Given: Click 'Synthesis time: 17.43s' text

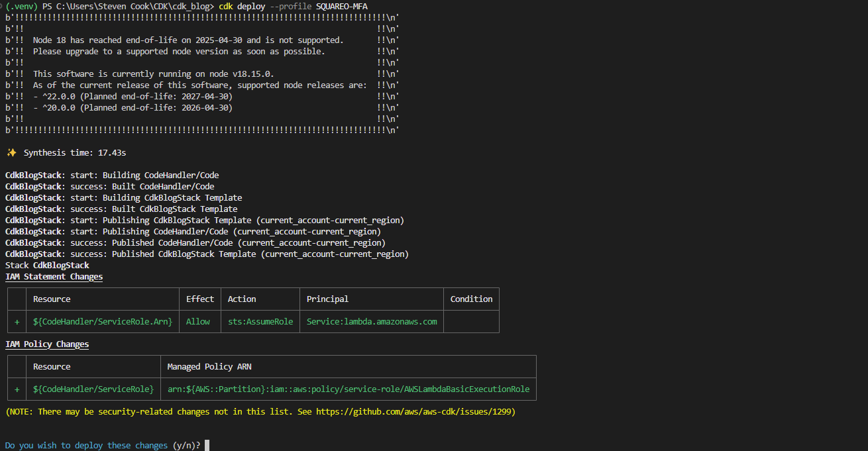Looking at the screenshot, I should pyautogui.click(x=75, y=153).
